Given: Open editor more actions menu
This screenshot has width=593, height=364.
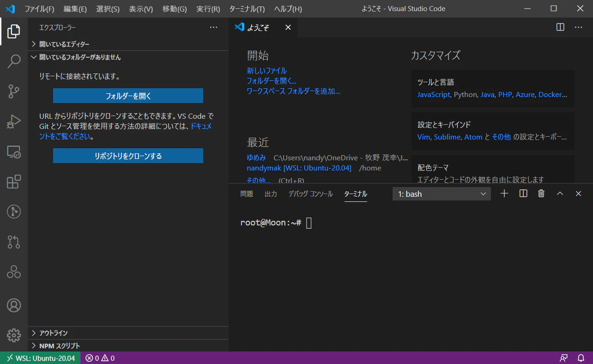Looking at the screenshot, I should pos(578,27).
